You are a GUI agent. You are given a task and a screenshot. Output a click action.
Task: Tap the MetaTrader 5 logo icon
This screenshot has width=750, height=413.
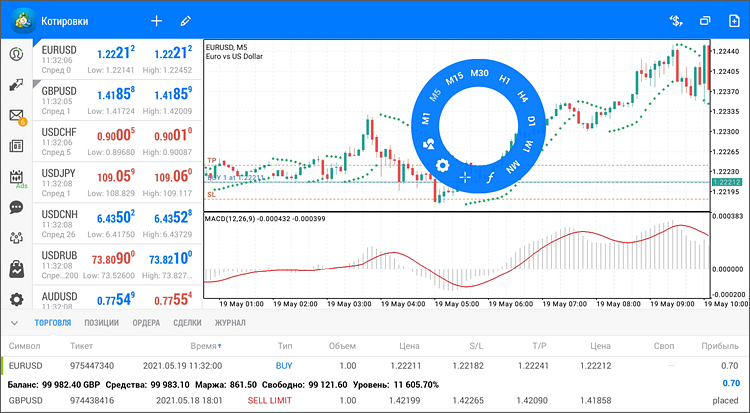(x=23, y=21)
